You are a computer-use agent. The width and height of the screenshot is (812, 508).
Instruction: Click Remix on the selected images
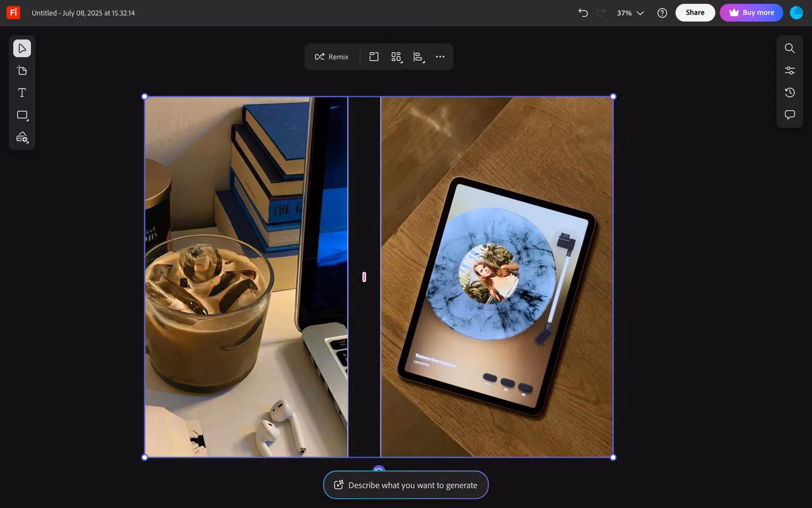click(331, 57)
